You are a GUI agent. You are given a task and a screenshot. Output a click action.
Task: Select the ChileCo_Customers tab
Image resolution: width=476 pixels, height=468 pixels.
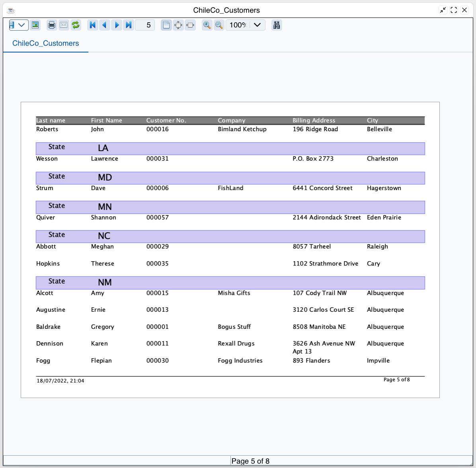click(x=45, y=43)
